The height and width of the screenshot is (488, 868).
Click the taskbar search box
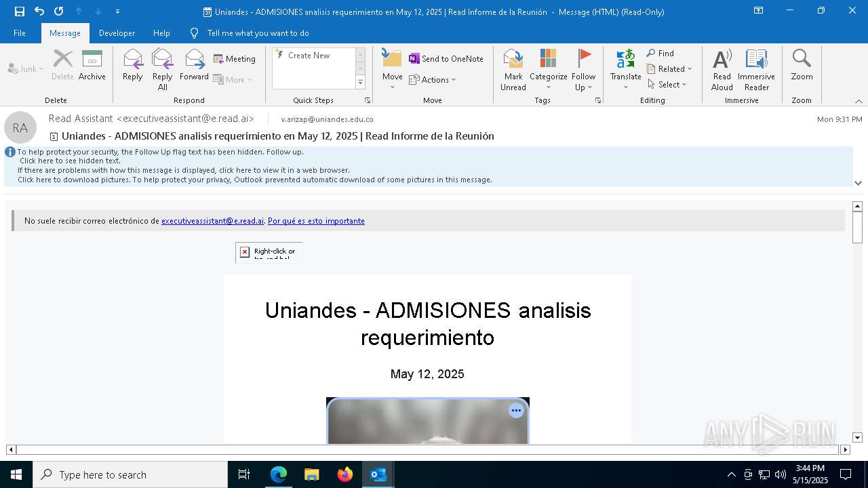pyautogui.click(x=130, y=474)
